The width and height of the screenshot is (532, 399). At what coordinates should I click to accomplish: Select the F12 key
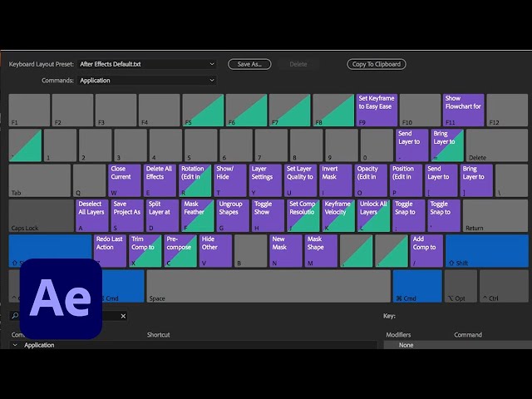pyautogui.click(x=507, y=111)
